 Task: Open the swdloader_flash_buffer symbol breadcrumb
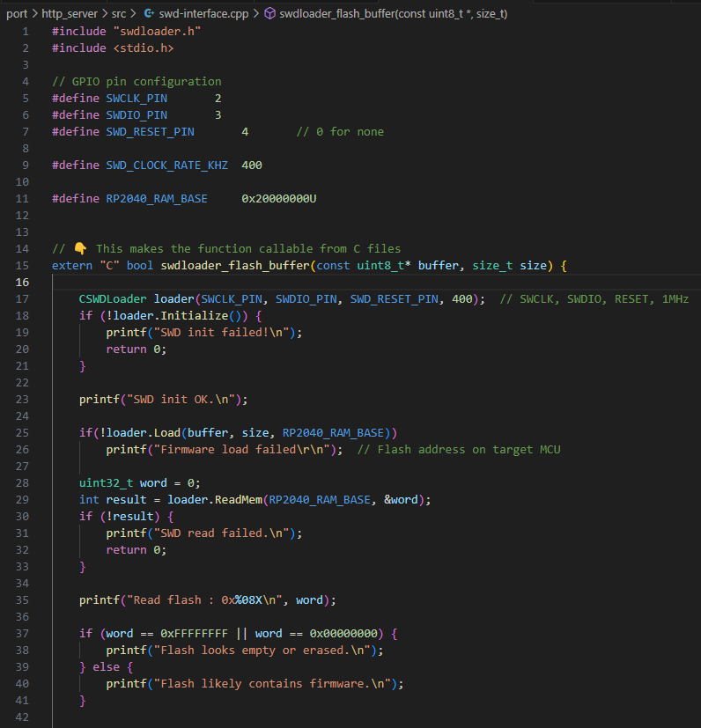[394, 14]
